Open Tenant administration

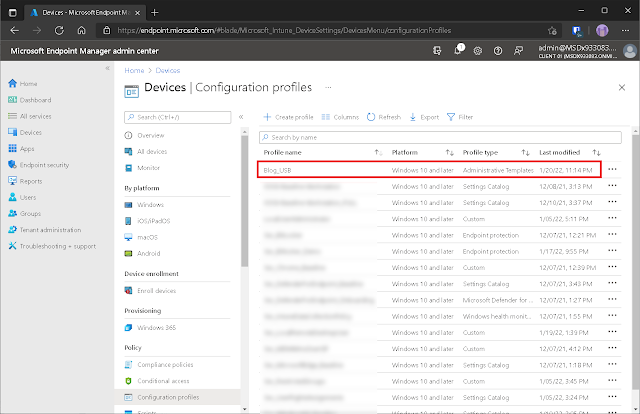[44, 230]
